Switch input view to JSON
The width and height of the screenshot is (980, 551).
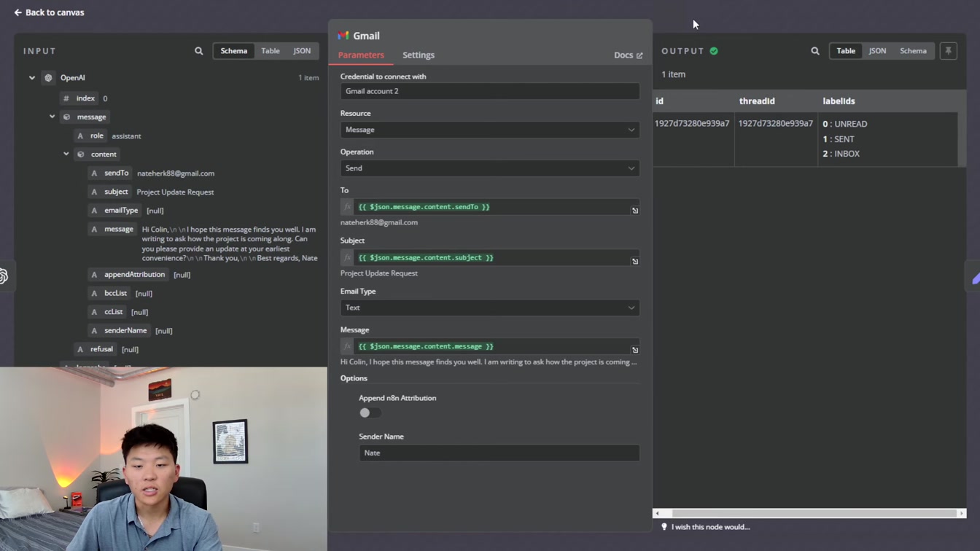pyautogui.click(x=302, y=51)
